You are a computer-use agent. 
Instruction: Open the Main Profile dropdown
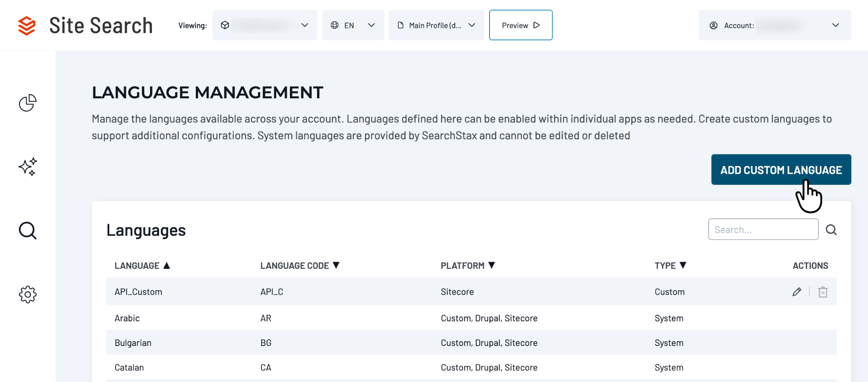[436, 25]
